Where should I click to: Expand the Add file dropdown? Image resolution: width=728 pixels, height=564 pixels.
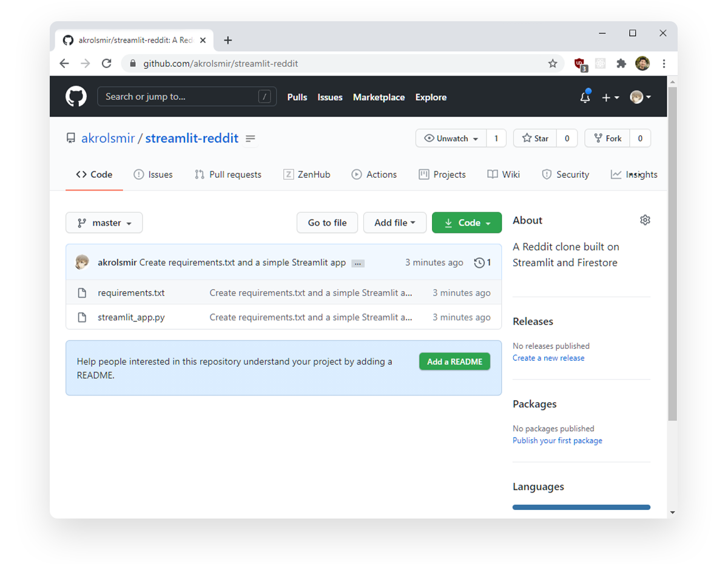[395, 223]
